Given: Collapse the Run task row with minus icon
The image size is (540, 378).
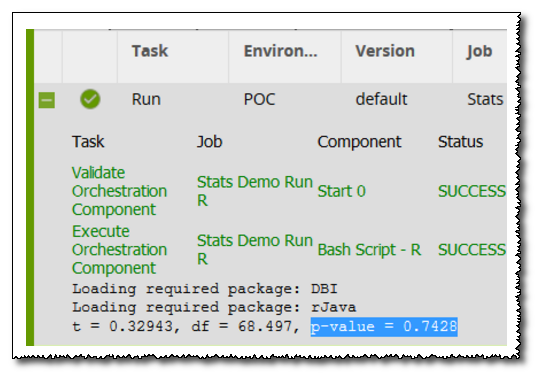Looking at the screenshot, I should [46, 100].
